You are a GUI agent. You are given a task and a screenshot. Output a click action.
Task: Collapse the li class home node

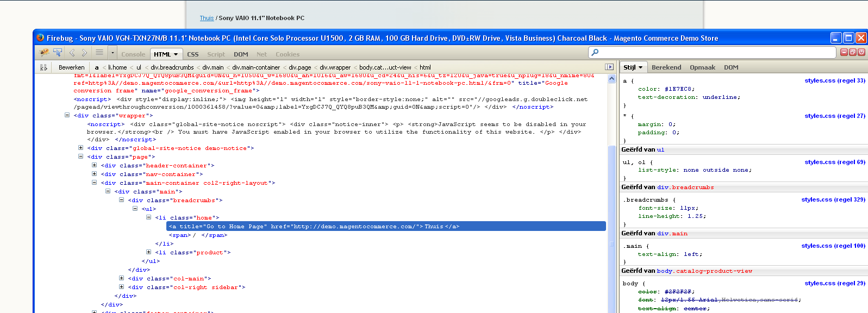(148, 217)
